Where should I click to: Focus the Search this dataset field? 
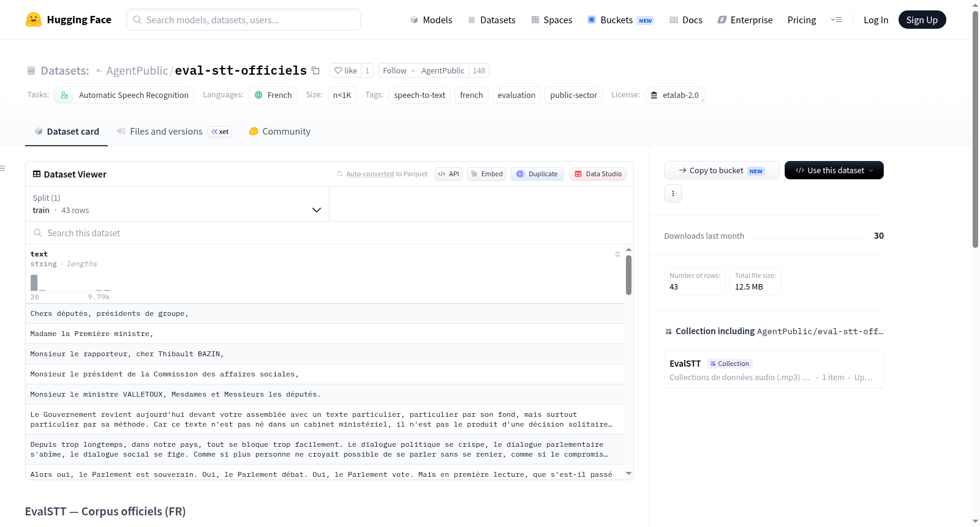330,233
